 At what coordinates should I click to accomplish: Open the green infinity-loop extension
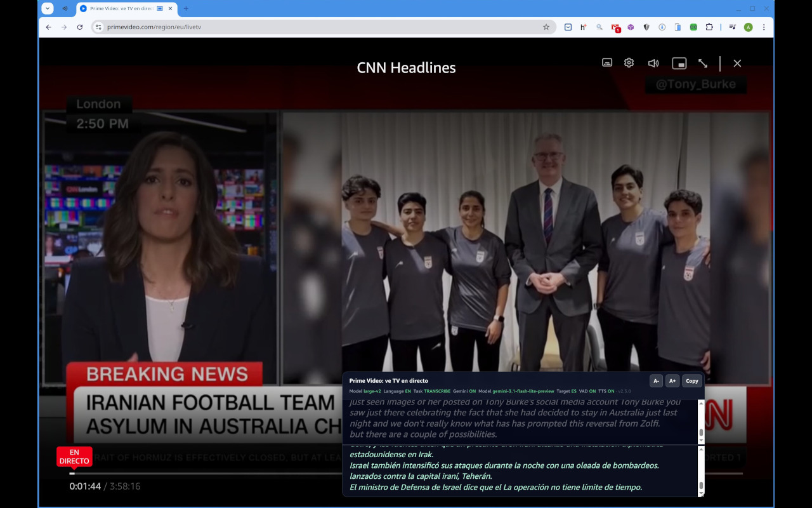pos(693,27)
